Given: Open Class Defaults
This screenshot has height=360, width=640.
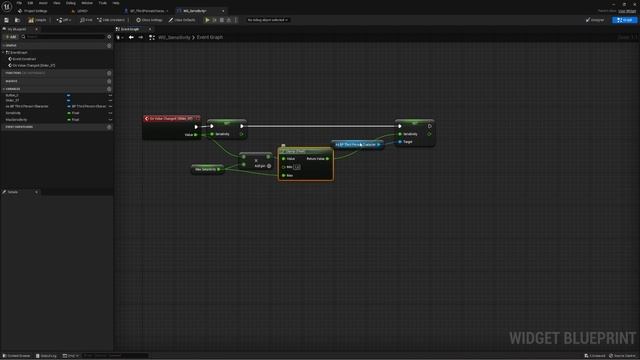Looking at the screenshot, I should pos(182,20).
